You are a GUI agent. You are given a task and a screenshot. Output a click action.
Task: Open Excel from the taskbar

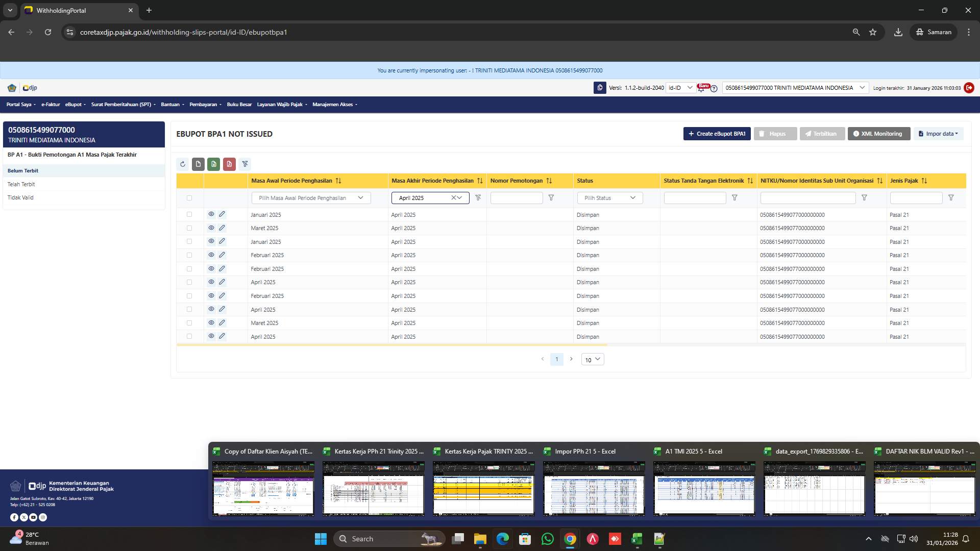coord(636,539)
